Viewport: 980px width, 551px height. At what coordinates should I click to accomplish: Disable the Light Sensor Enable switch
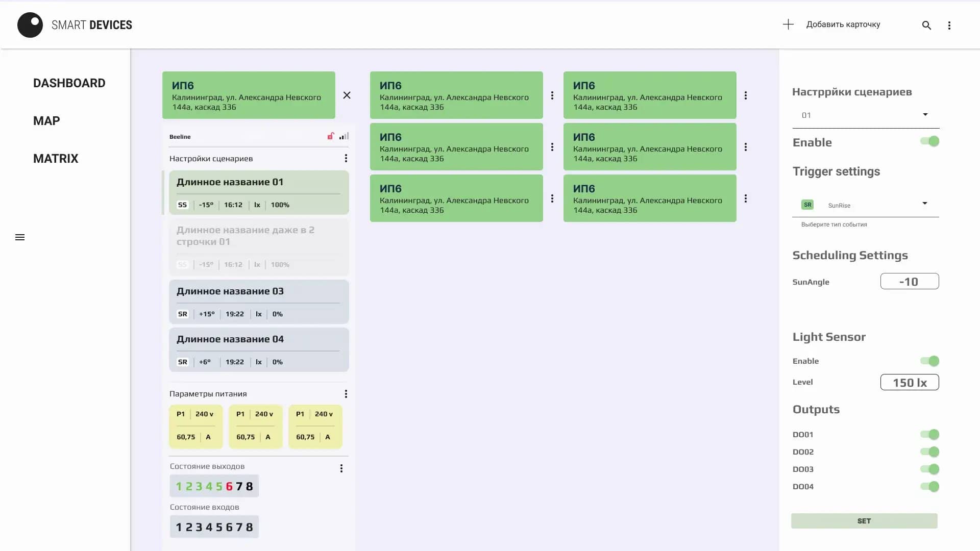point(929,361)
